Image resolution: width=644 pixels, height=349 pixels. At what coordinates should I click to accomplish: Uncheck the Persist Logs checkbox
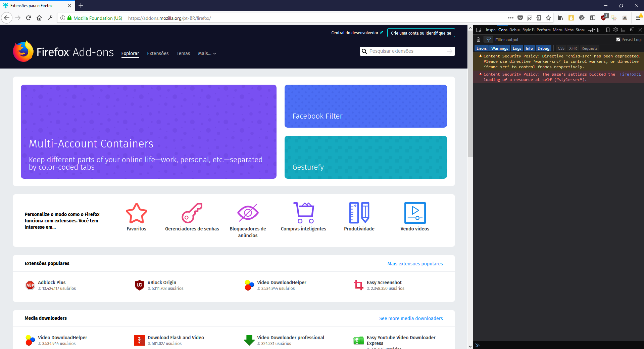click(618, 39)
